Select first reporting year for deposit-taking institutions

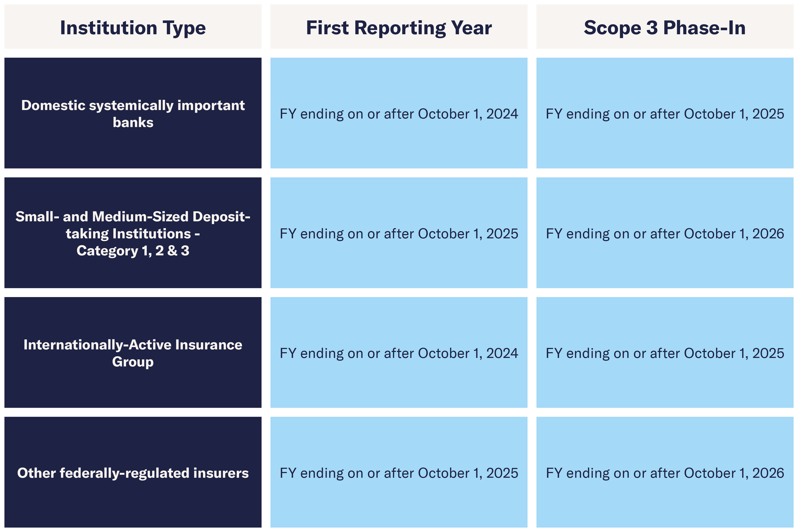point(399,233)
